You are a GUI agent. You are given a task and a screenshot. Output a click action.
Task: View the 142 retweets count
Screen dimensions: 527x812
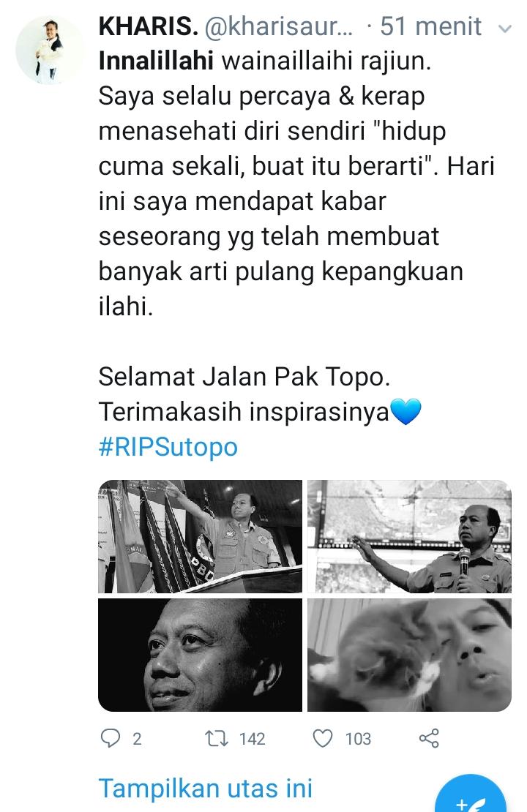pyautogui.click(x=253, y=738)
